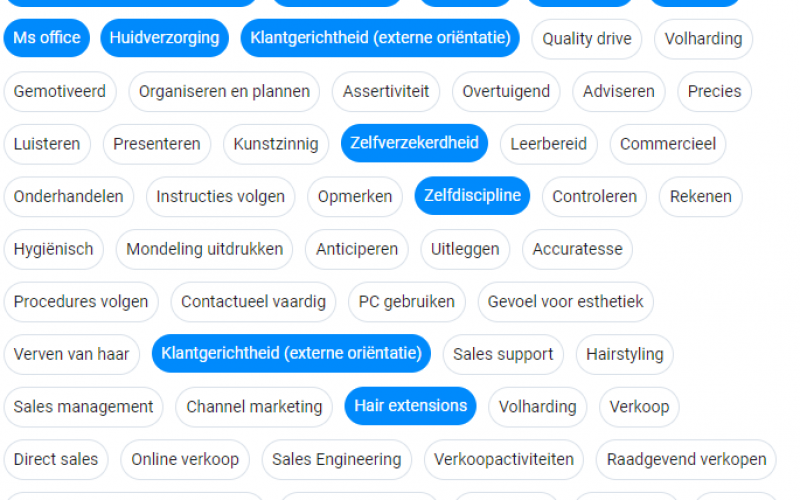800x500 pixels.
Task: Deselect the Hair extensions chip
Action: 410,406
